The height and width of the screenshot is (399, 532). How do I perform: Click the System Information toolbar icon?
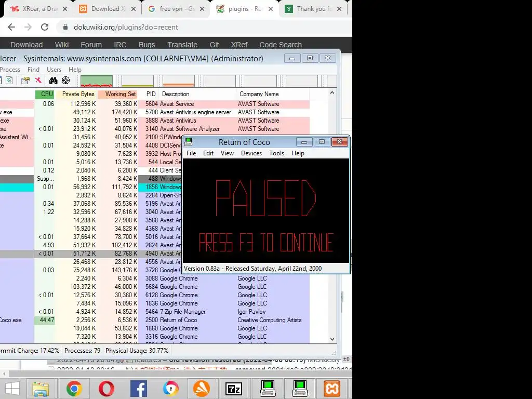(x=9, y=81)
